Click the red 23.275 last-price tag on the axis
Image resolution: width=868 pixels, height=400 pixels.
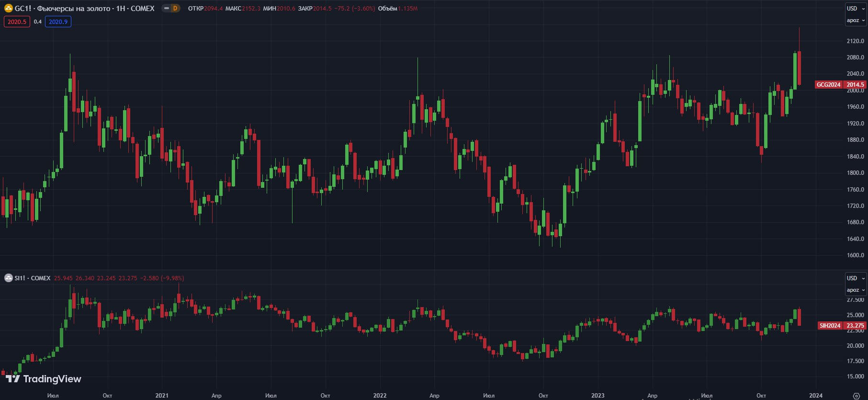click(x=855, y=325)
